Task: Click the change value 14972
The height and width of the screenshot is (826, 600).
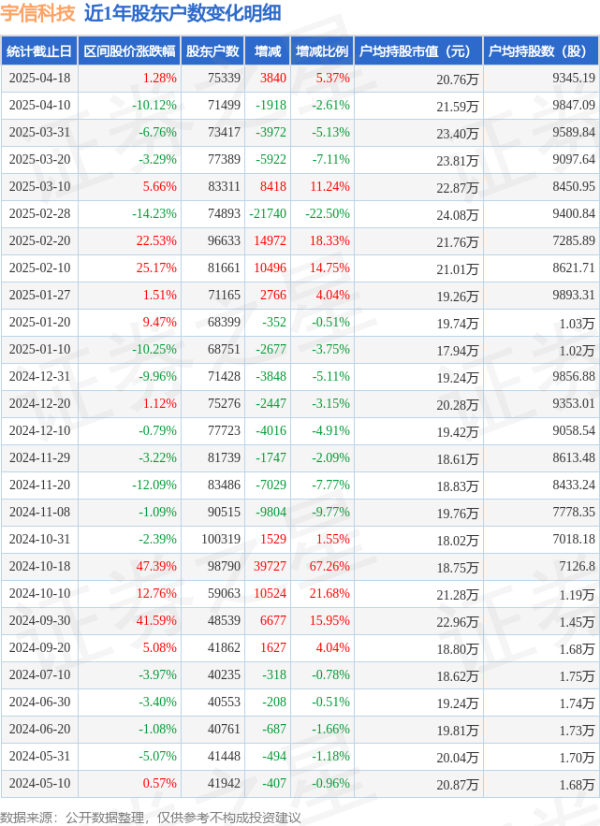Action: tap(270, 241)
